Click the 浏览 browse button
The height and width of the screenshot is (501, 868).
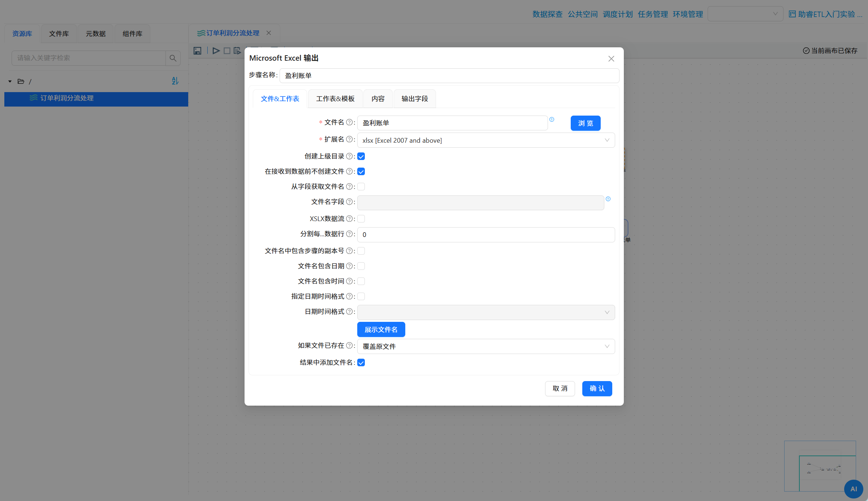586,123
